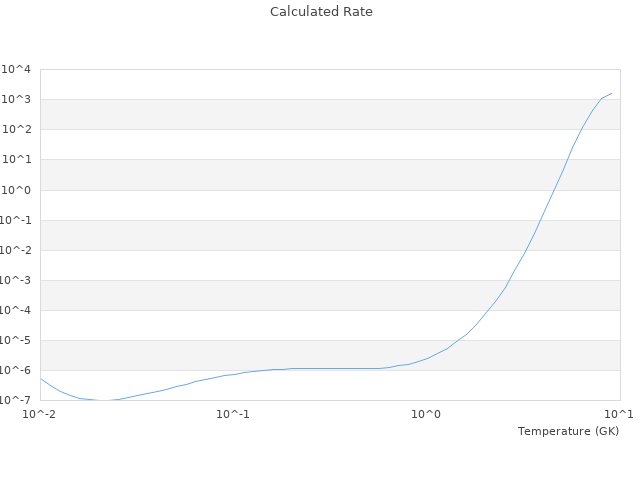Image resolution: width=640 pixels, height=480 pixels.
Task: Click the 10^2 y-axis tick label
Action: coord(18,129)
